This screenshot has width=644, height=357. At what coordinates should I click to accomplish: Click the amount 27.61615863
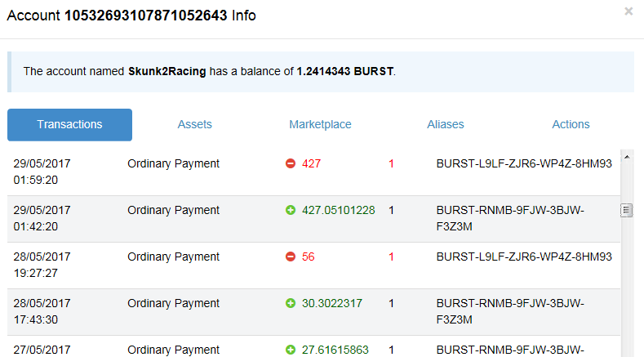click(335, 350)
